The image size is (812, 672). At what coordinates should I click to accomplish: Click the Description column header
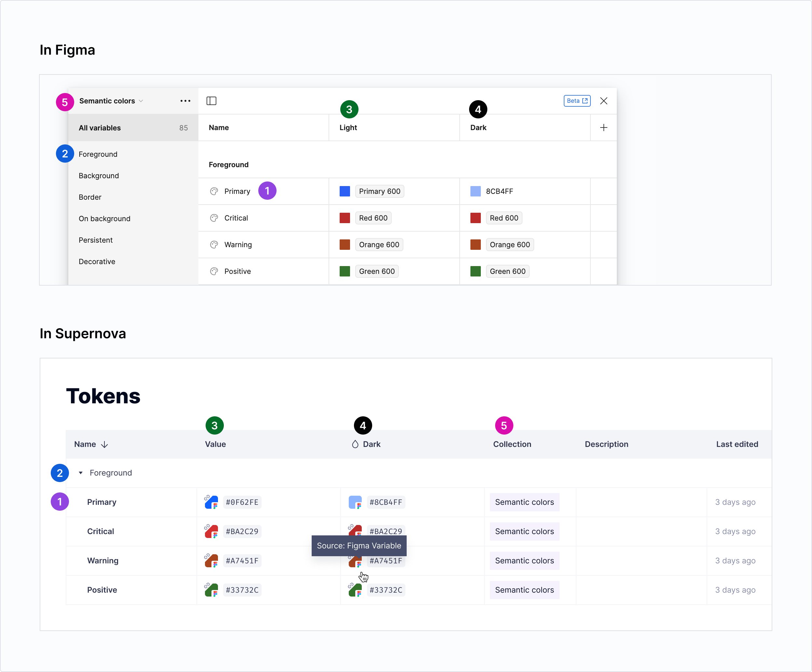606,444
